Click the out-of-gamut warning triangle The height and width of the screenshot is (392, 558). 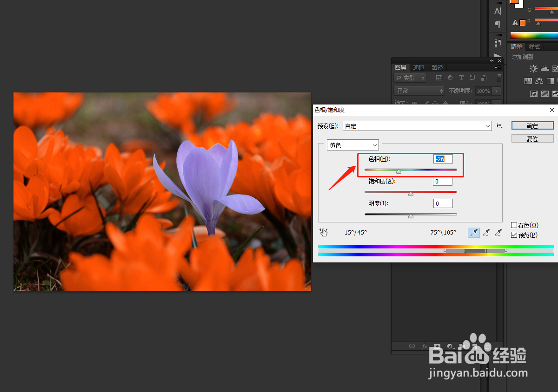click(x=515, y=23)
